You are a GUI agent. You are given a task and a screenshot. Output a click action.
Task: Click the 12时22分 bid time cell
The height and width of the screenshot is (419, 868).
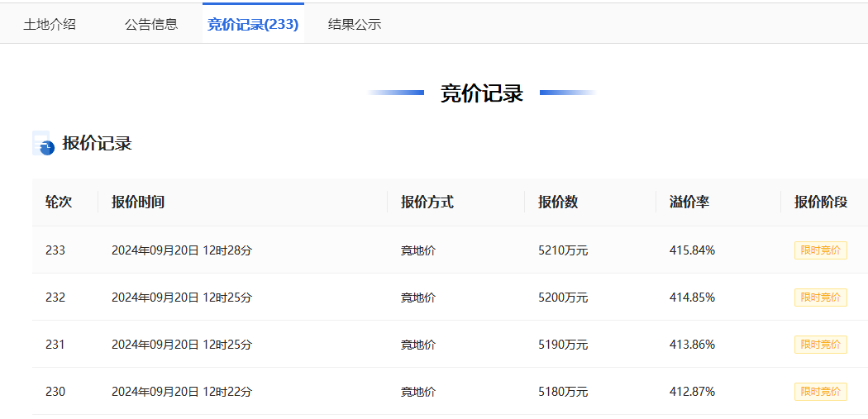182,392
